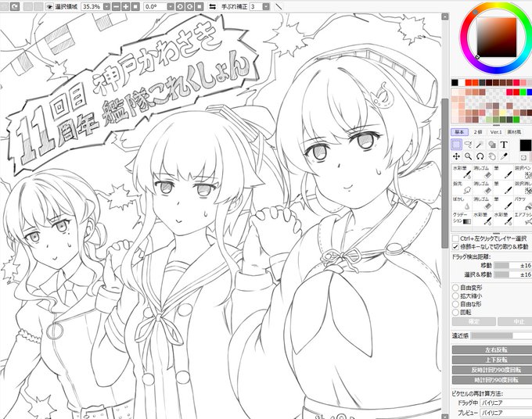Choose the 選択ペン selection pen
This screenshot has height=419, width=532.
(523, 172)
